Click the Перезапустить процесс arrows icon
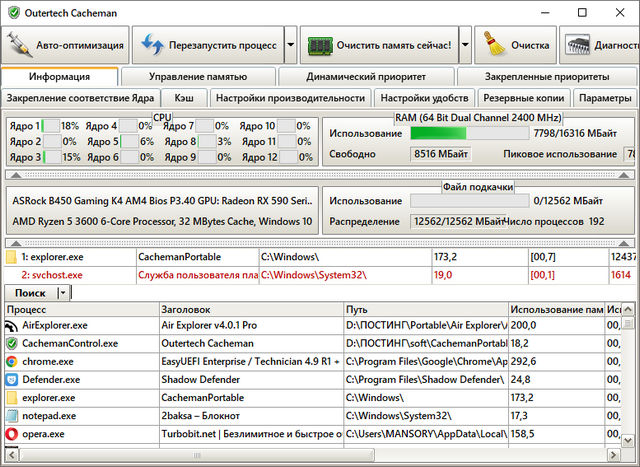 (152, 45)
